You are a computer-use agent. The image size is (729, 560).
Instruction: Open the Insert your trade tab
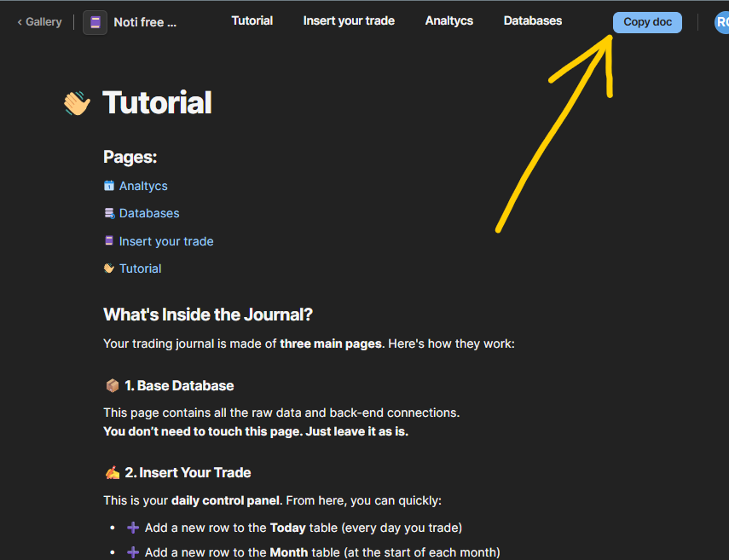[x=349, y=21]
